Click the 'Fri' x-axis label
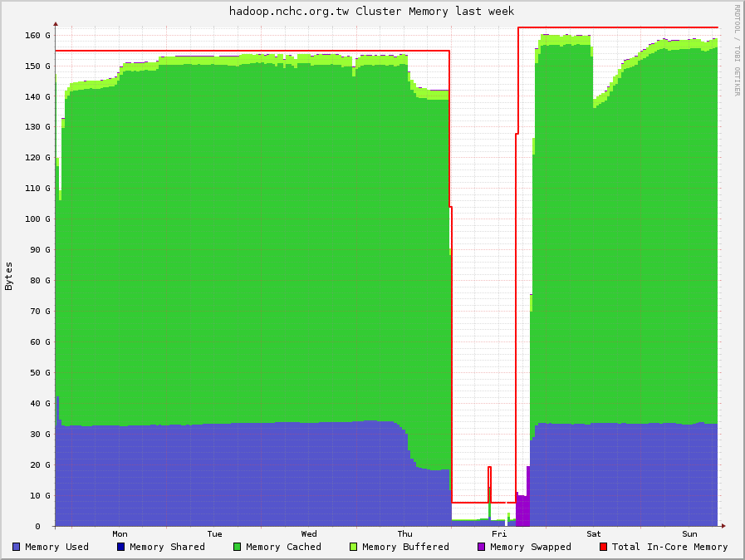745x560 pixels. coord(499,534)
